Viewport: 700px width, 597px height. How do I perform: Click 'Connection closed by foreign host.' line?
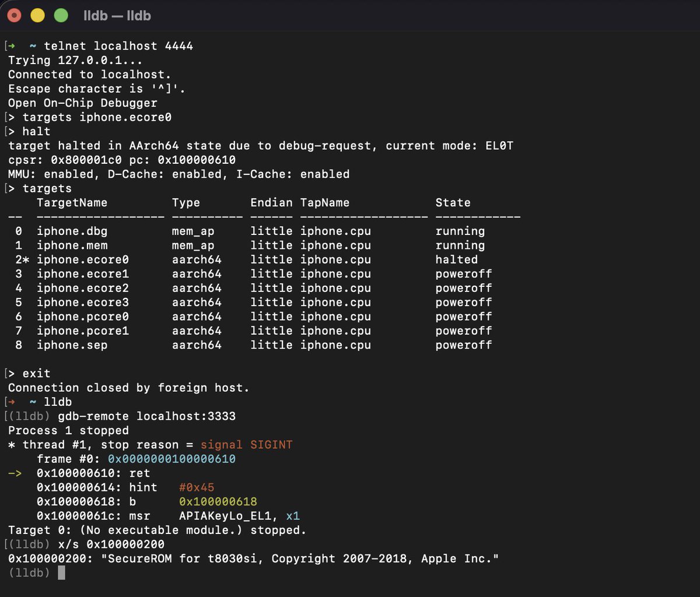129,388
